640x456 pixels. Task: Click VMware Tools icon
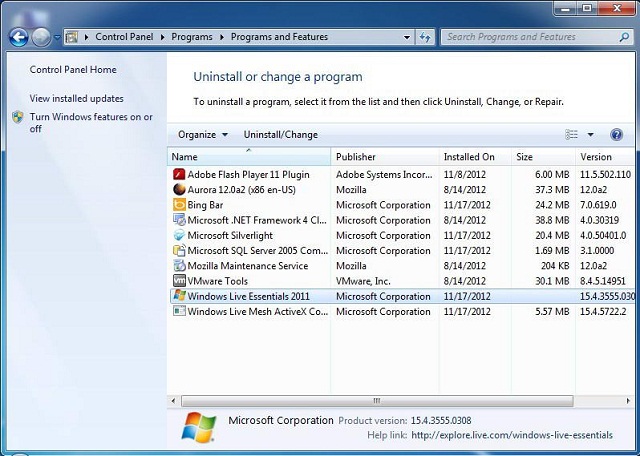(x=179, y=281)
